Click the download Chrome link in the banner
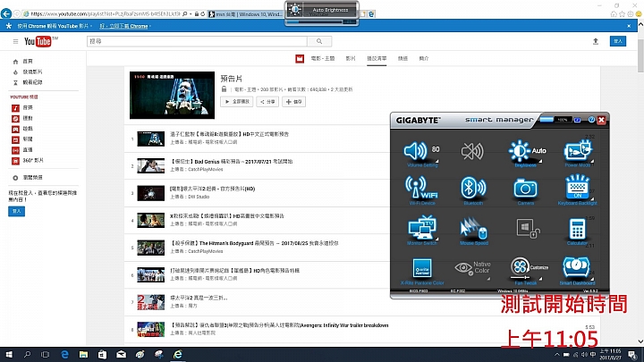Image resolution: width=644 pixels, height=362 pixels. pos(123,26)
